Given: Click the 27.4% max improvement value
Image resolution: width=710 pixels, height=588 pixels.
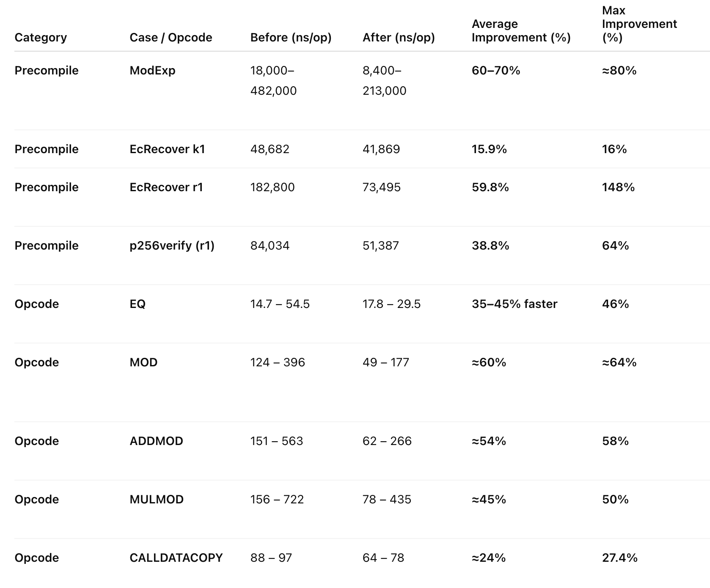Looking at the screenshot, I should [619, 558].
